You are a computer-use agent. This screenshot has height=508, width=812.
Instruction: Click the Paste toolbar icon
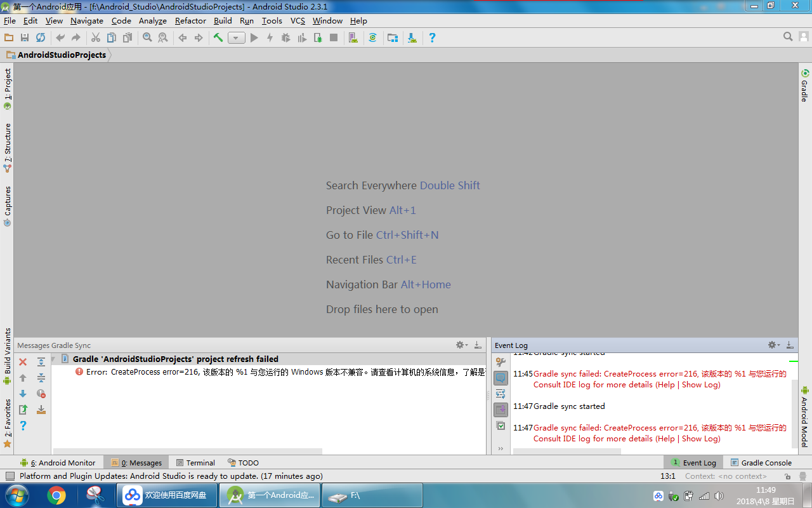tap(128, 38)
